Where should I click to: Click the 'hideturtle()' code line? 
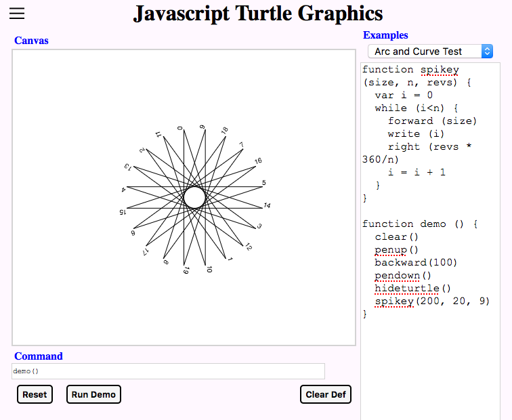412,289
